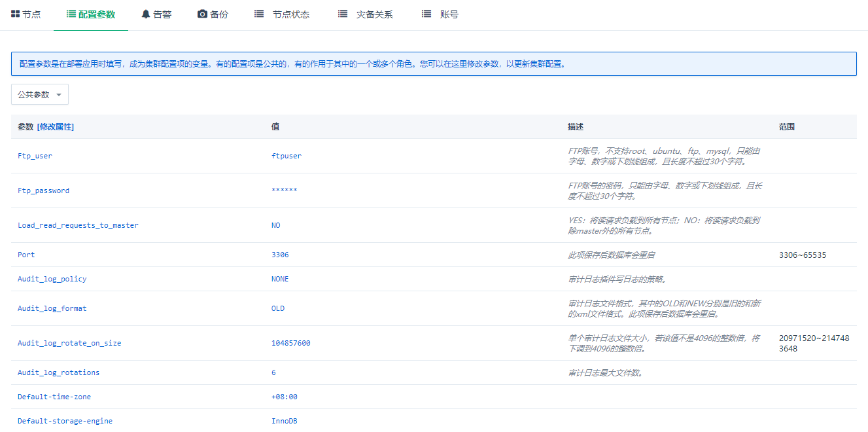Viewport: 868px width, 432px height.
Task: Click the 104857600 value
Action: (x=291, y=343)
